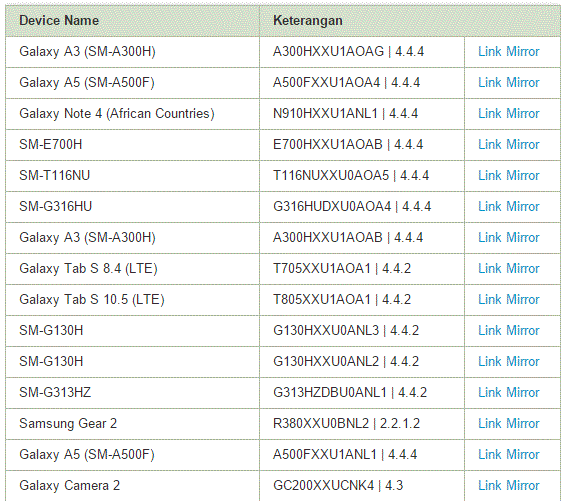The height and width of the screenshot is (501, 561).
Task: Click the SM-G316HU device name
Action: pyautogui.click(x=55, y=206)
